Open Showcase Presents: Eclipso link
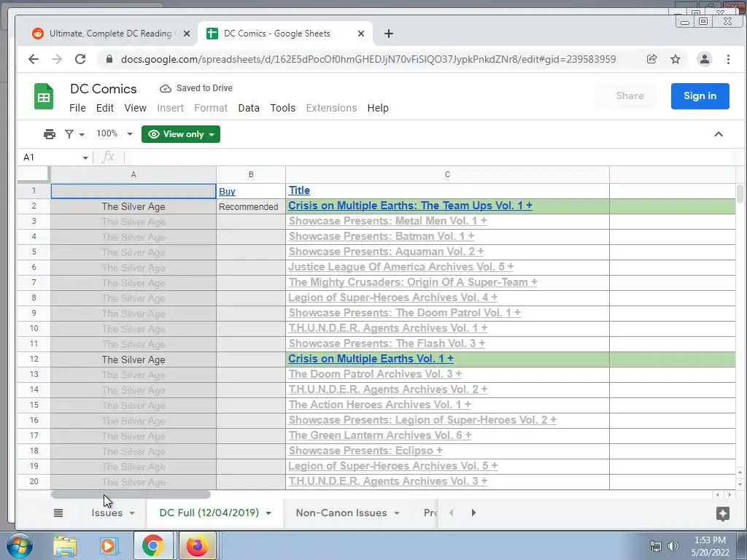Screen dimensions: 747x560 tap(365, 451)
